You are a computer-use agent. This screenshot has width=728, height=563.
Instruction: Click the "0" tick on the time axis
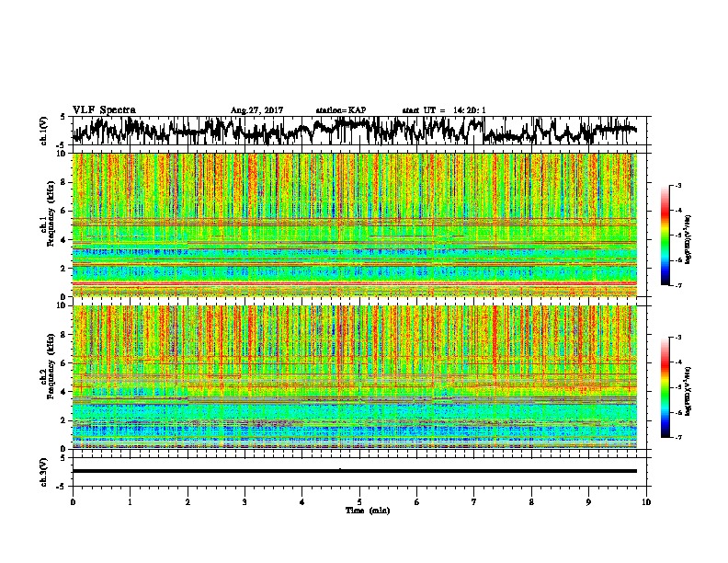73,502
